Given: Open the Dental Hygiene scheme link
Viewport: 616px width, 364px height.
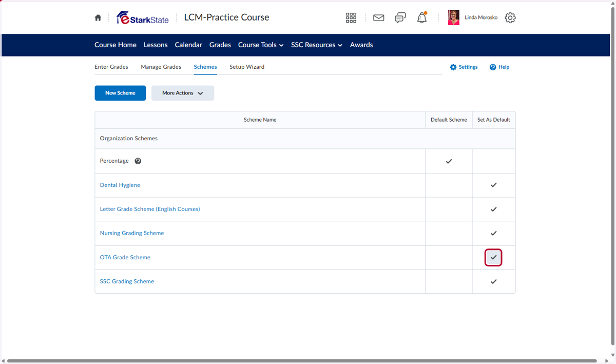Looking at the screenshot, I should click(120, 185).
